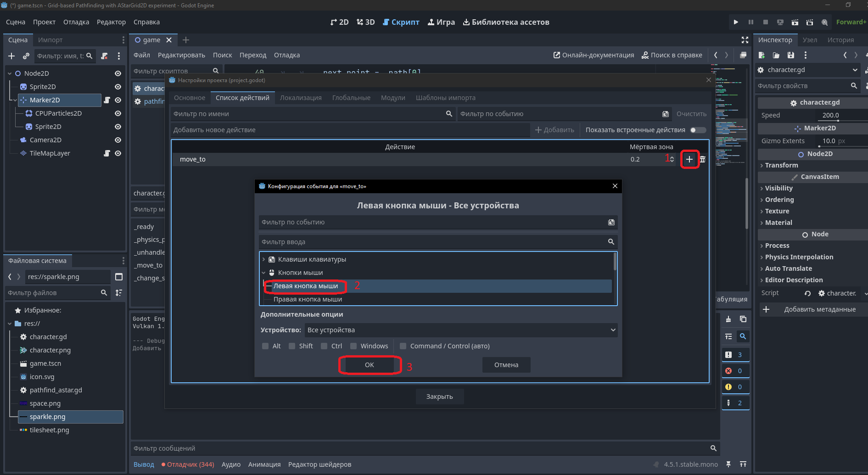Switch to 2D workspace
The image size is (868, 475).
tap(339, 22)
